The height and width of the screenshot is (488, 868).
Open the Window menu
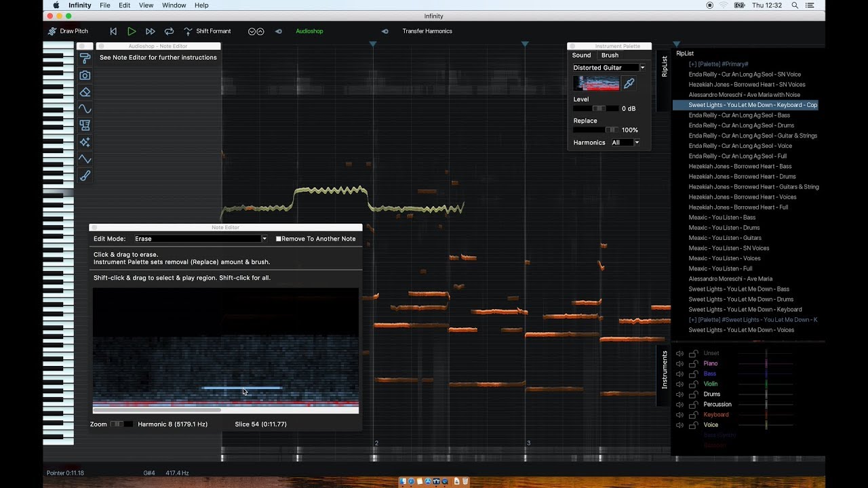(x=174, y=5)
